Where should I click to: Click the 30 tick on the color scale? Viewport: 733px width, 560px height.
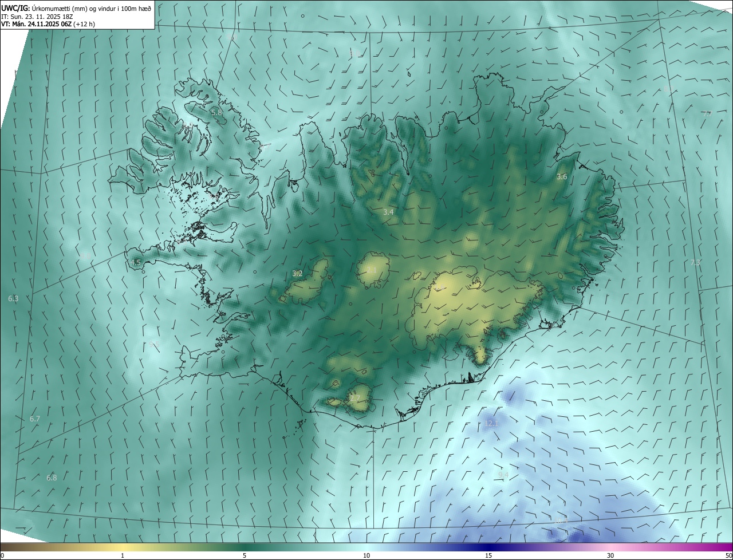click(x=610, y=555)
